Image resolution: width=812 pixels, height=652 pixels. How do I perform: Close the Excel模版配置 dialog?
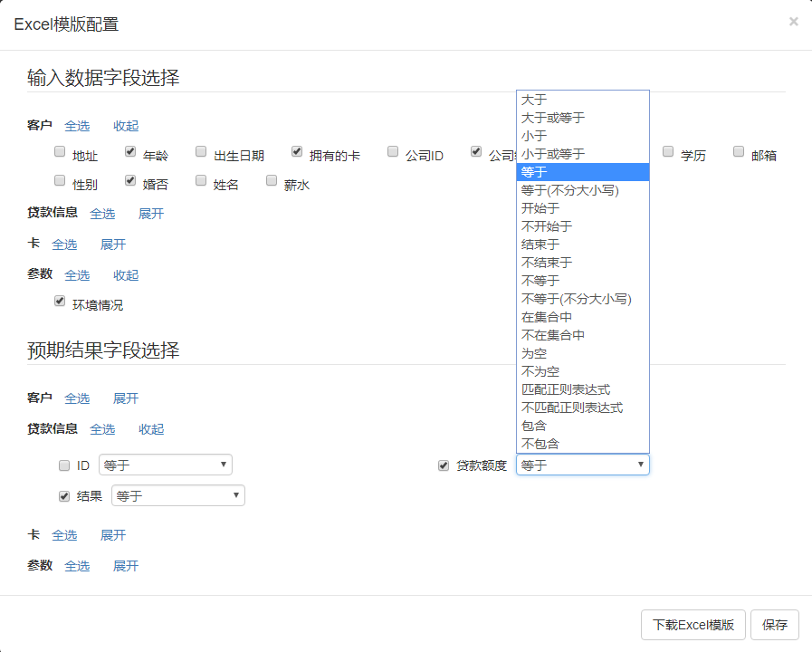point(793,22)
